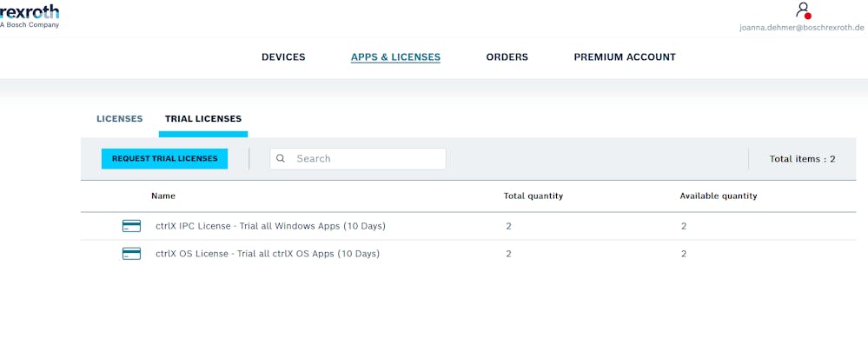The width and height of the screenshot is (868, 339).
Task: Open the PREMIUM ACCOUNT page
Action: pos(625,57)
